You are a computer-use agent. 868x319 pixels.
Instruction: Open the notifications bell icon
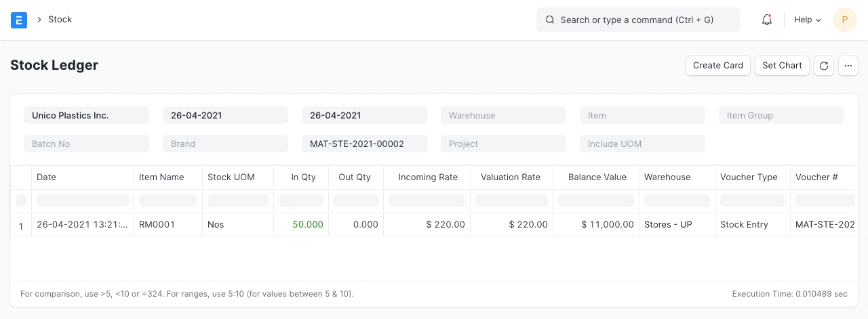767,20
